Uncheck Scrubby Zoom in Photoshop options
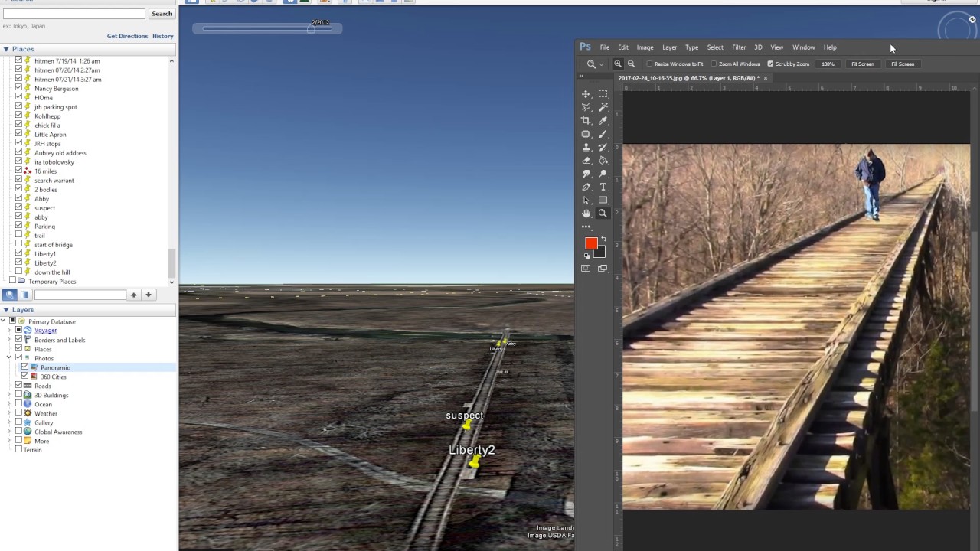This screenshot has height=551, width=980. (770, 64)
